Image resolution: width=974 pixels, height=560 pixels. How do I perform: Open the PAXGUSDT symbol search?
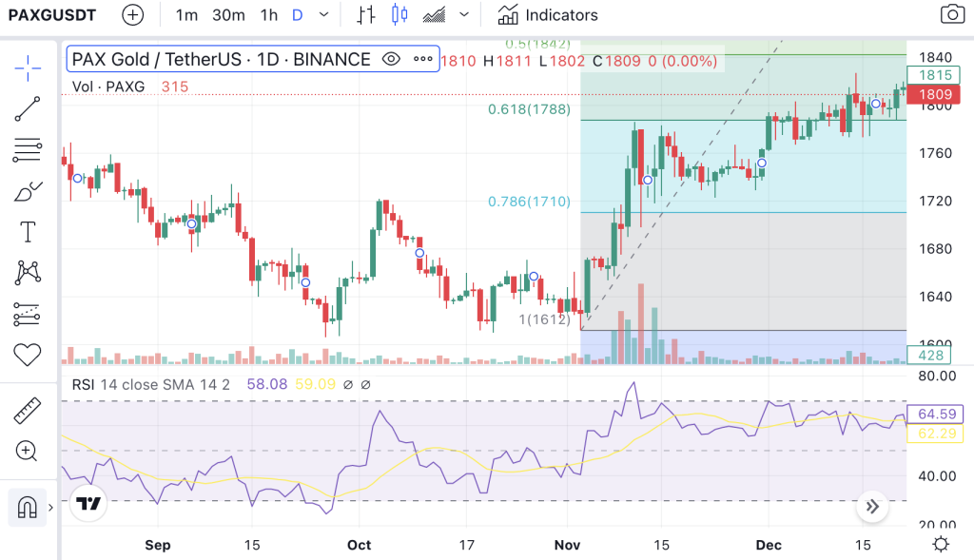pyautogui.click(x=52, y=15)
